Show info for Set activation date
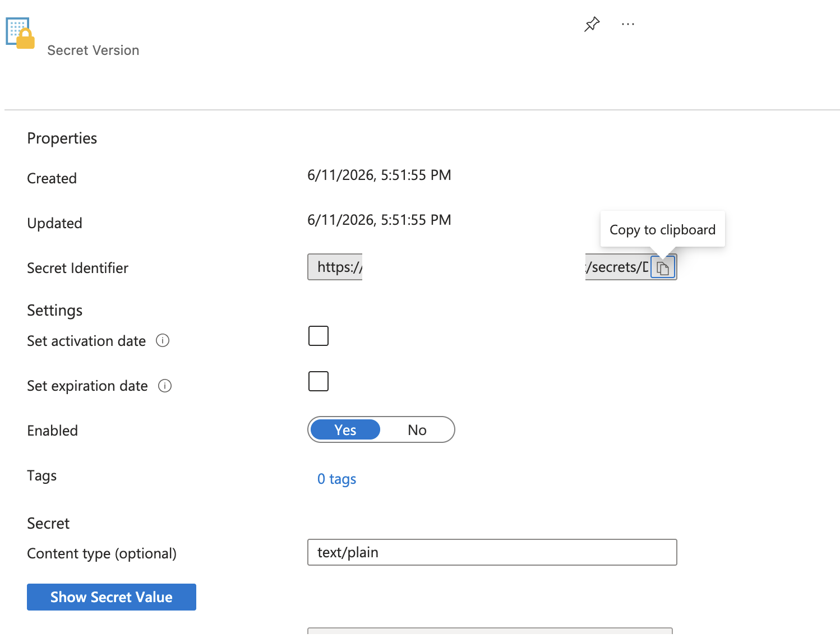 click(x=163, y=340)
